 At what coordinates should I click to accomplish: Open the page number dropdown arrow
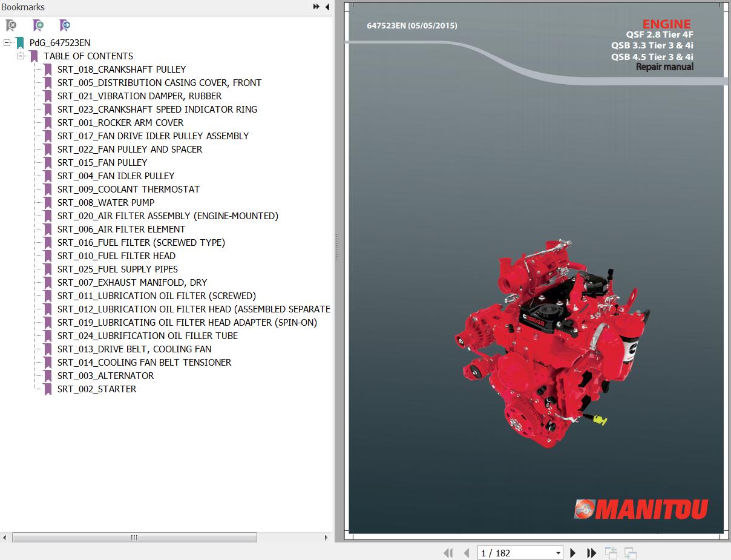click(x=558, y=553)
